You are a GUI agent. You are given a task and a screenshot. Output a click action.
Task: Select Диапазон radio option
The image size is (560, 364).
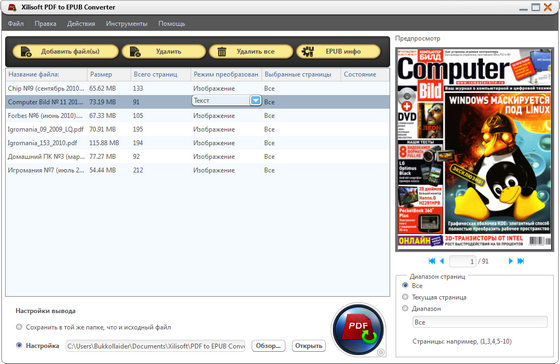(x=405, y=308)
